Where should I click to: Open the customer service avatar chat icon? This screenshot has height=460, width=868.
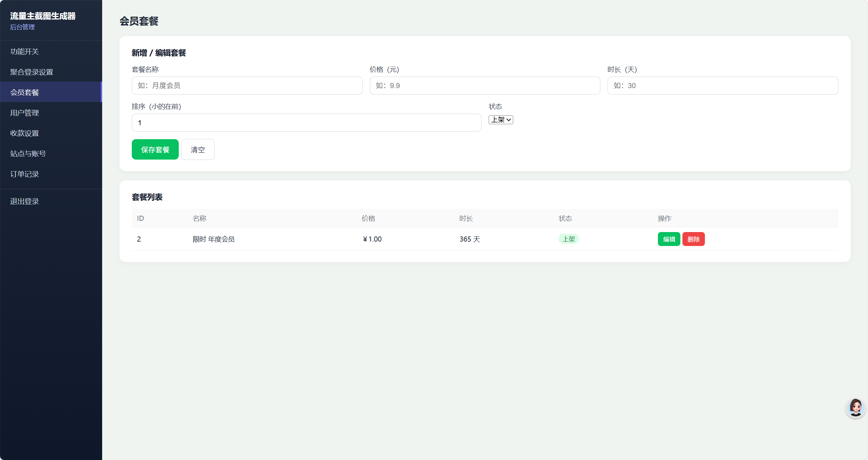855,408
